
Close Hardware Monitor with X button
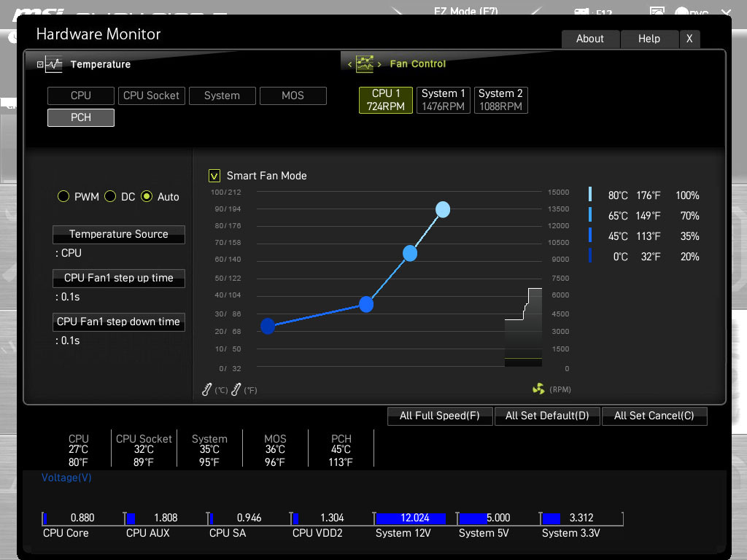point(689,39)
